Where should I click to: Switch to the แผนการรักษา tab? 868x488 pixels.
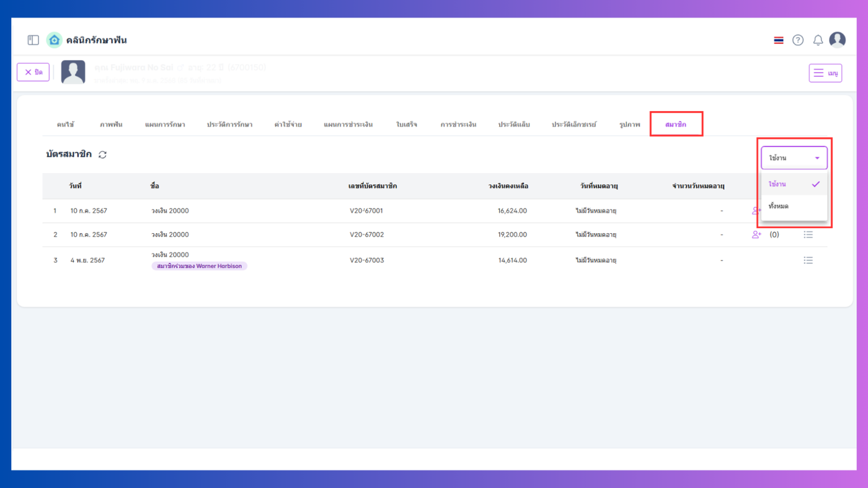click(165, 125)
